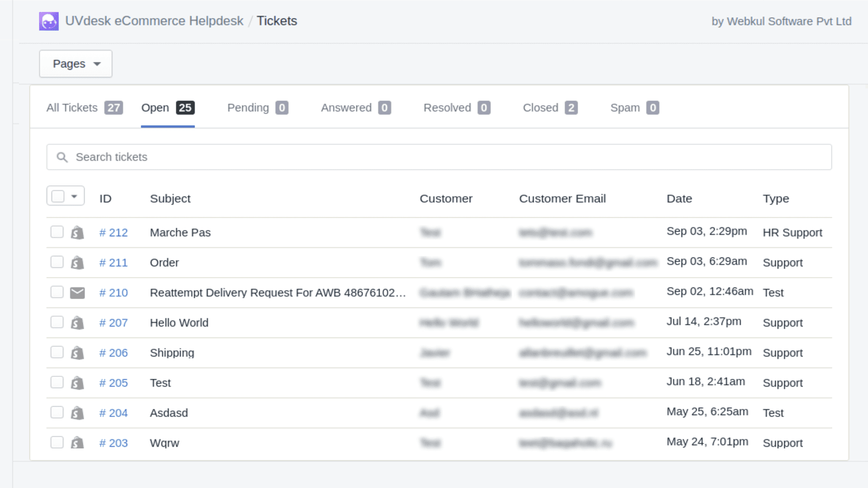Image resolution: width=868 pixels, height=488 pixels.
Task: Click the Shopify icon for ticket 205
Action: tap(77, 382)
